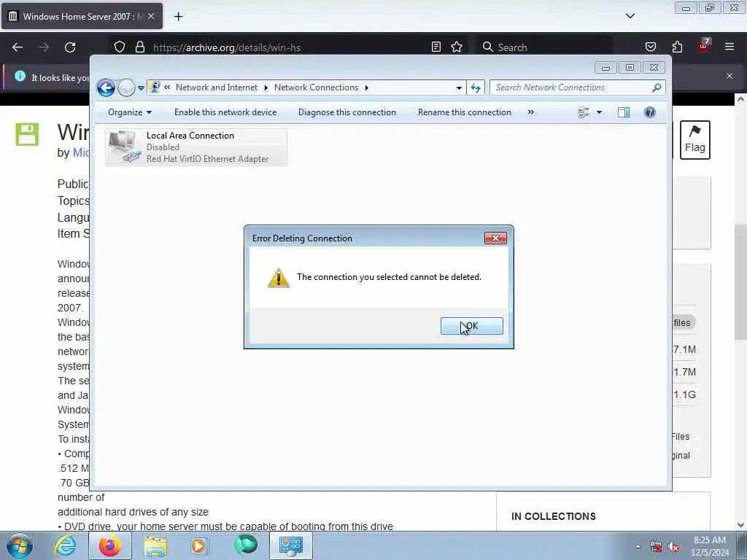Close the Windows Home Server tab

151,16
